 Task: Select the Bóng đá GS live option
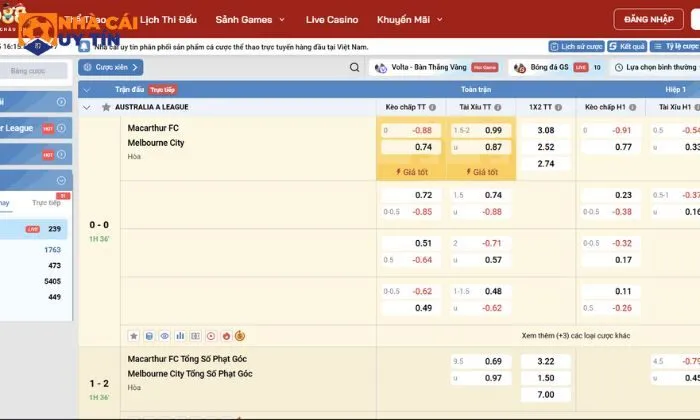558,67
